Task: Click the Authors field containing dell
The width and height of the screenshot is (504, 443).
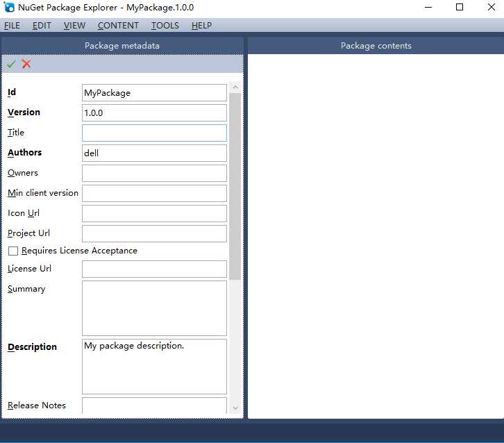Action: 154,153
